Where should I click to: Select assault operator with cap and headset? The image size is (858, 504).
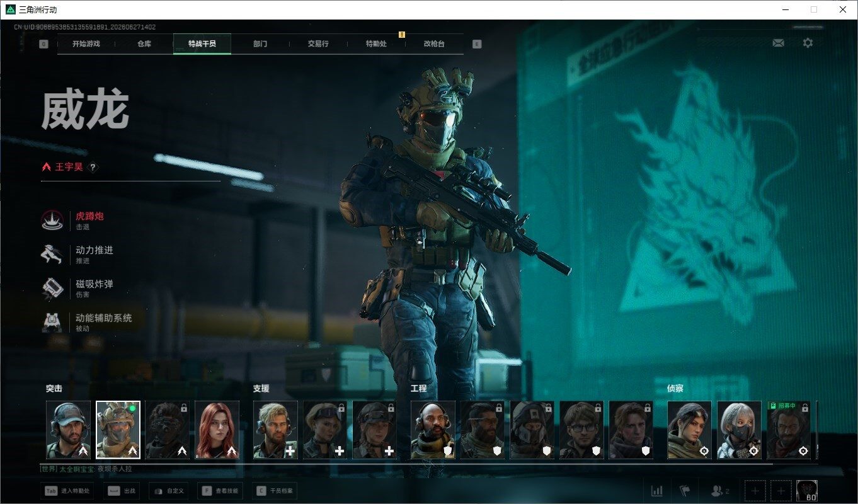tap(68, 430)
